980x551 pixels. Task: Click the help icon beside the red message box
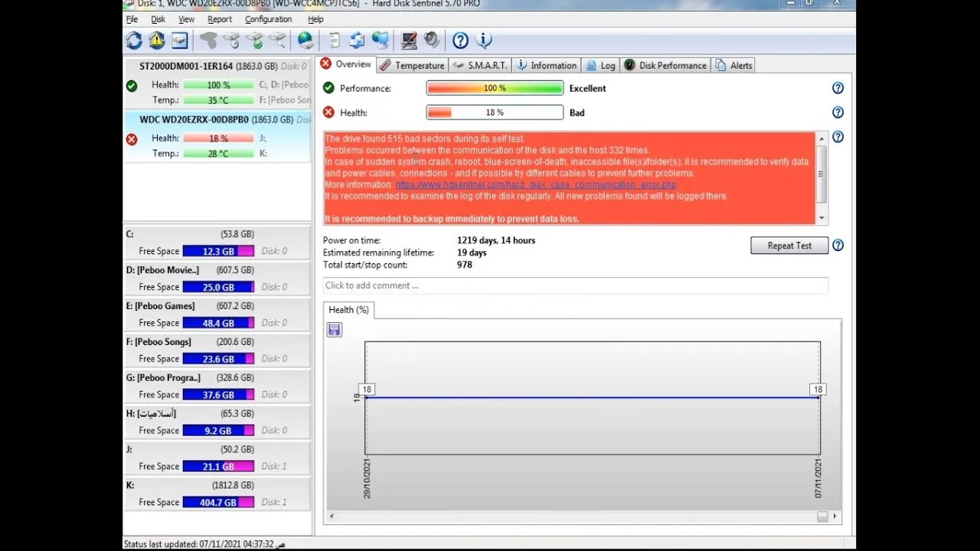(x=838, y=137)
